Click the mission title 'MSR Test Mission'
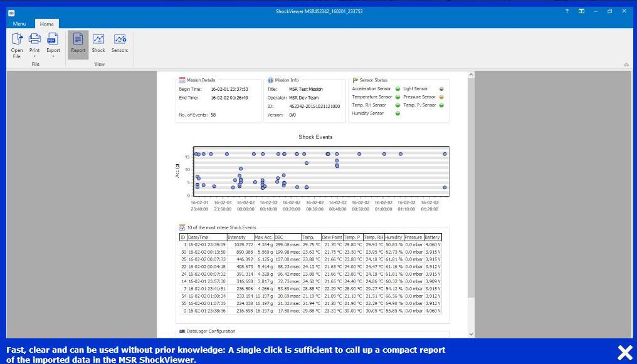637x364 pixels. 306,89
